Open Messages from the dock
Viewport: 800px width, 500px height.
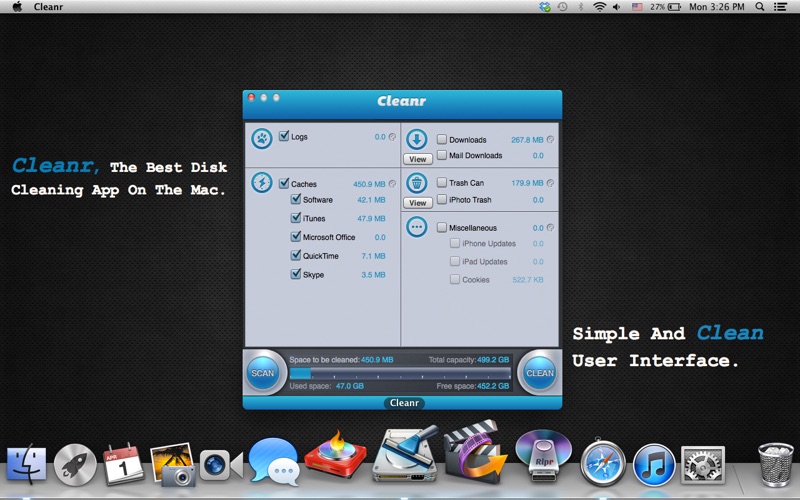[x=274, y=462]
